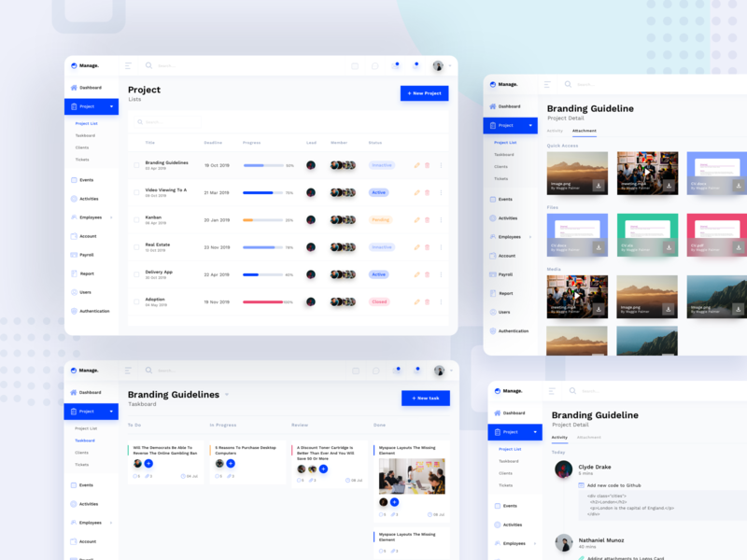Click the Kanban 25% orange progress bar
747x560 pixels.
tap(263, 220)
